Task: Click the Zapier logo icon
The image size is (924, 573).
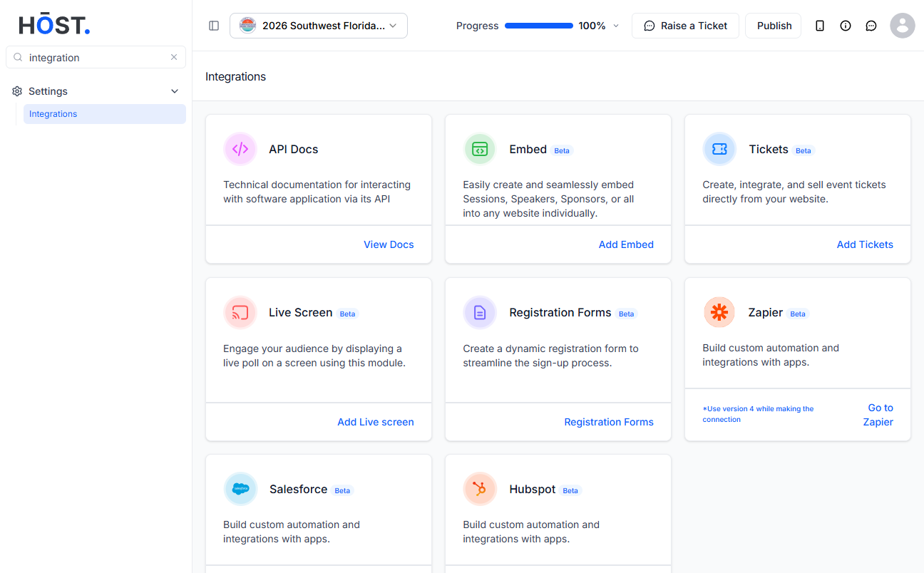Action: click(x=719, y=312)
